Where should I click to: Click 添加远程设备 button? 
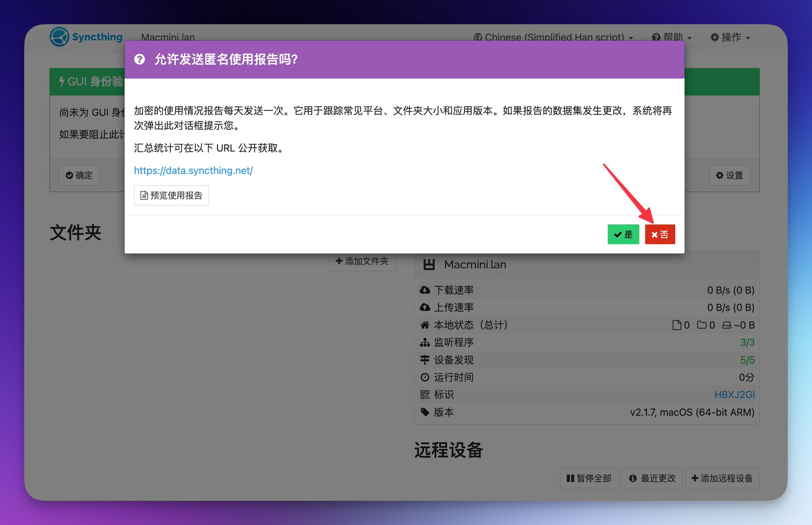coord(722,478)
